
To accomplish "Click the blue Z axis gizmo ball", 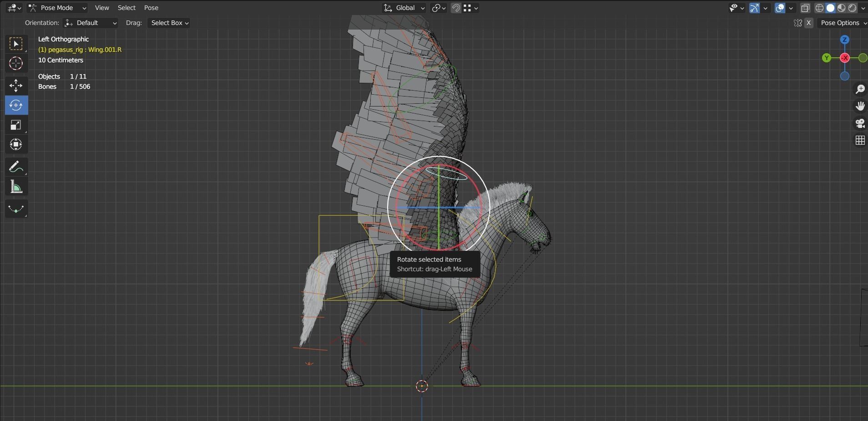I will pyautogui.click(x=845, y=40).
